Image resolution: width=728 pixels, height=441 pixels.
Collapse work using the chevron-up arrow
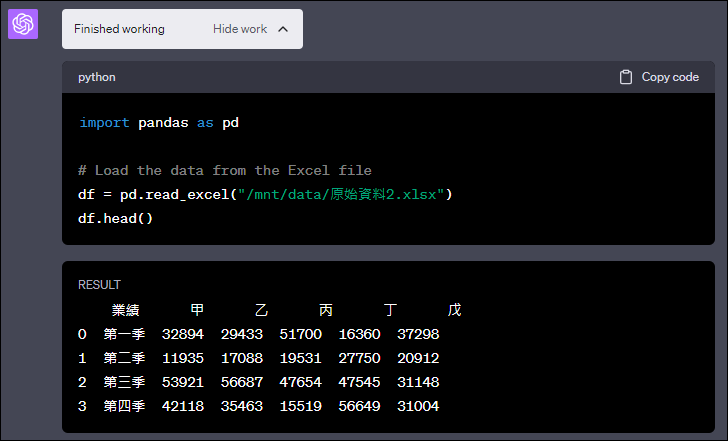coord(283,29)
